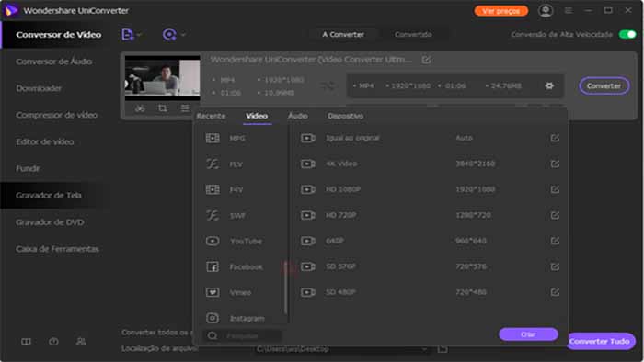Expand the disc load dropdown arrow
Viewport: 644px width, 362px height.
[183, 35]
